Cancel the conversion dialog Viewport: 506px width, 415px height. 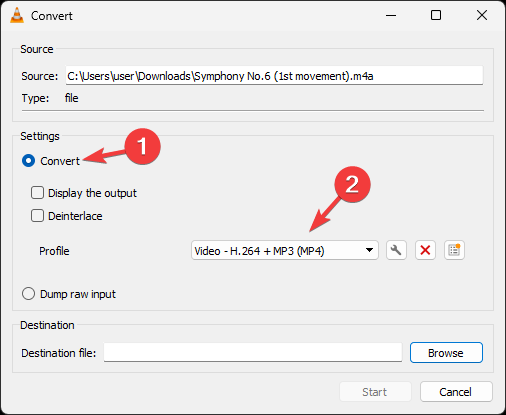pyautogui.click(x=456, y=392)
